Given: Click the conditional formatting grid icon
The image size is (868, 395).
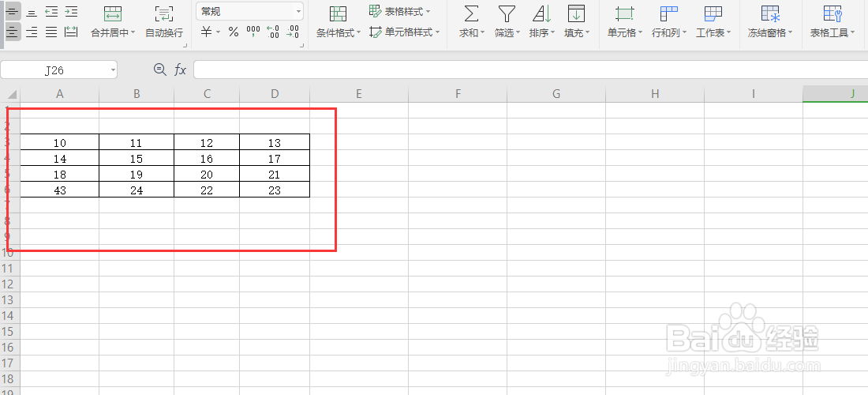Looking at the screenshot, I should point(338,14).
